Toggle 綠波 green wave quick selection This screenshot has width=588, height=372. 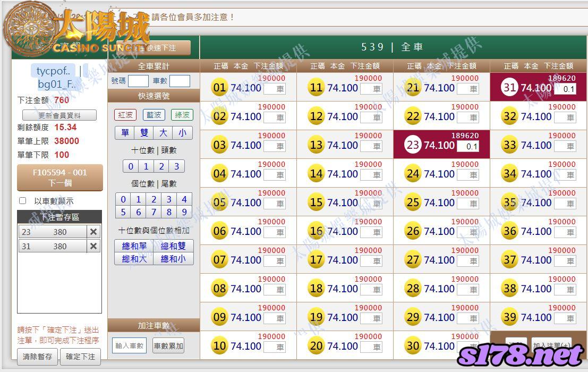tap(182, 115)
